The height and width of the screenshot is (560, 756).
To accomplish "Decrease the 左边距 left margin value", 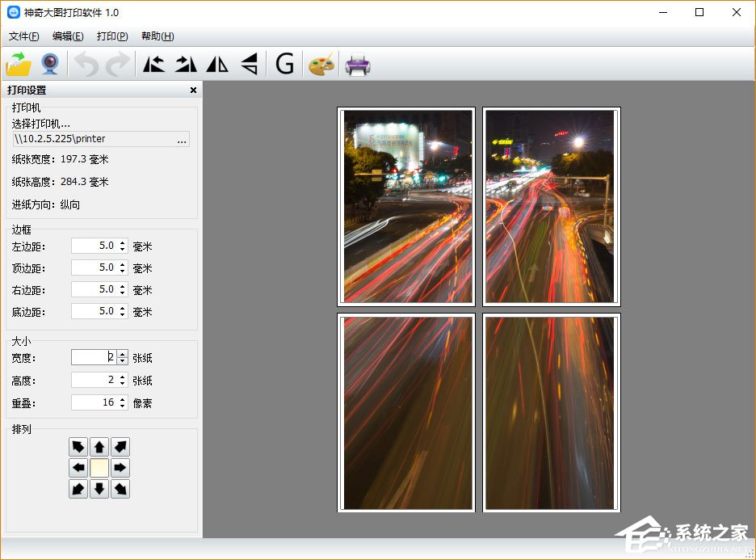I will tap(123, 250).
